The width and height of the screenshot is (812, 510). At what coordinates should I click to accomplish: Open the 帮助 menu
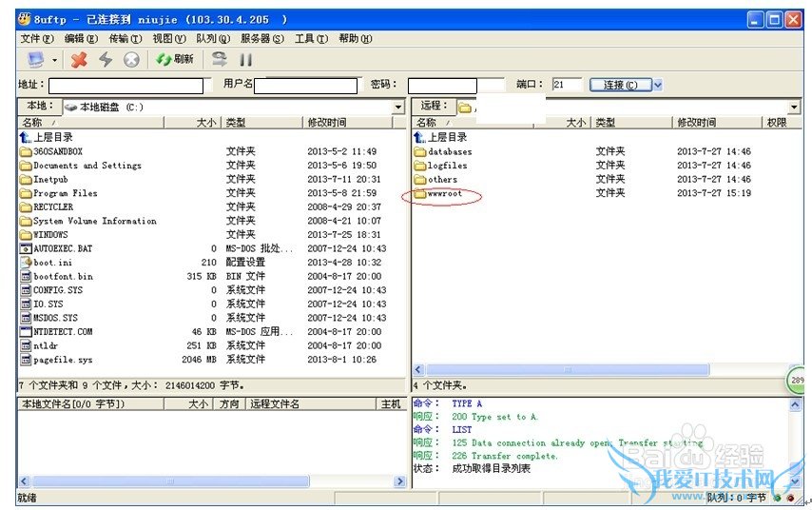(356, 39)
